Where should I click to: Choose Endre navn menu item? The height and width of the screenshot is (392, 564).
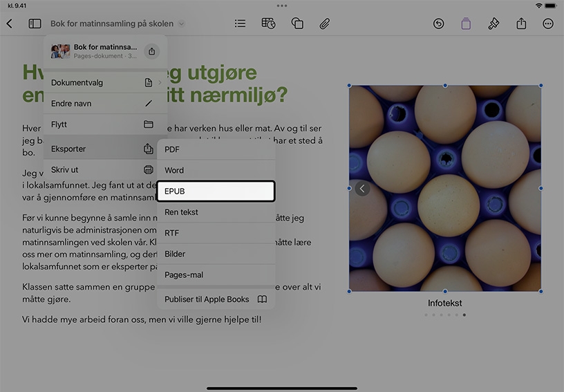pos(105,104)
